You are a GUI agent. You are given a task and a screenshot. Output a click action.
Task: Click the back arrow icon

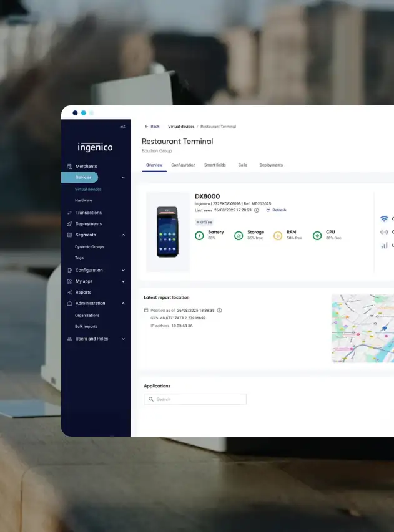coord(146,127)
